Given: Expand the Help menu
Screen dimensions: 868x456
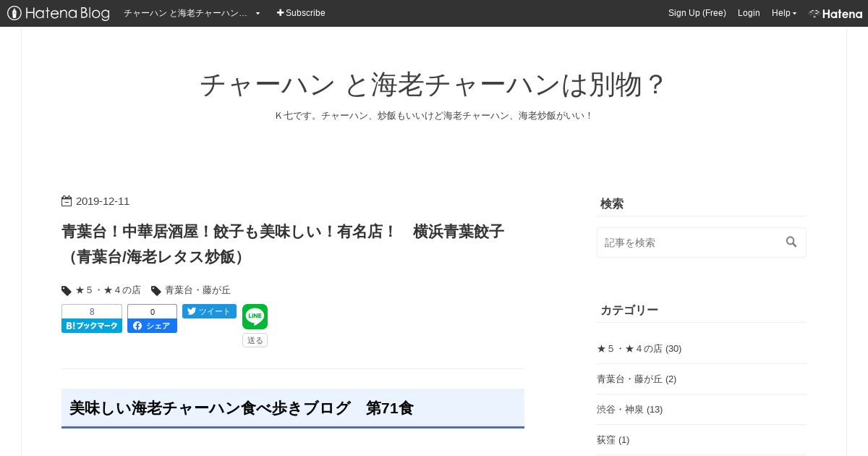Looking at the screenshot, I should (784, 13).
